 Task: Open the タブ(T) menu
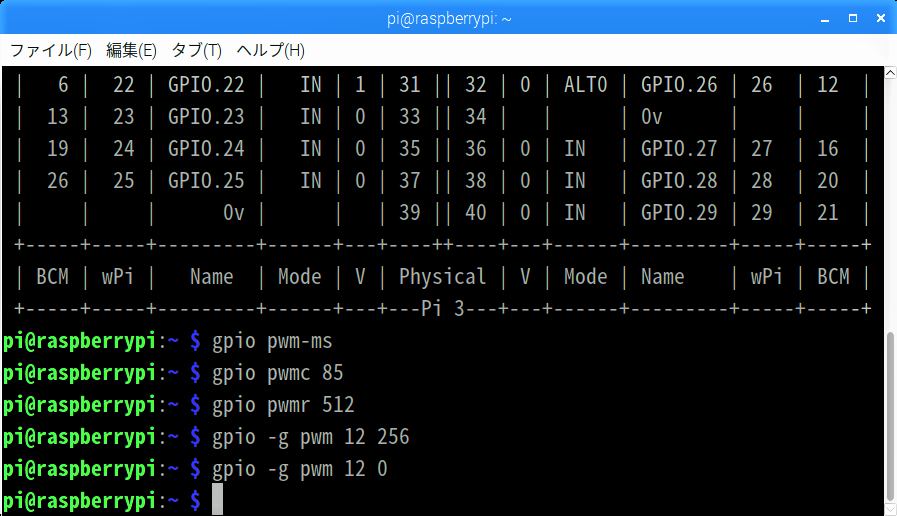click(x=196, y=50)
